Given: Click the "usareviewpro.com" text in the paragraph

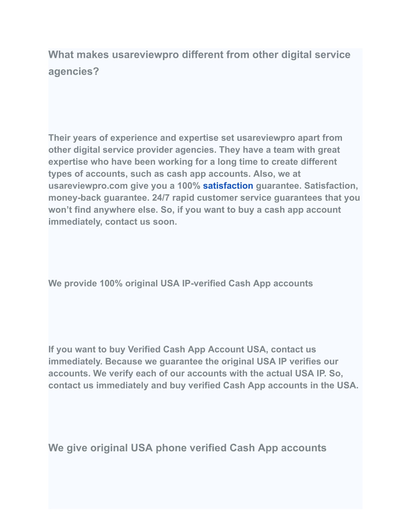Looking at the screenshot, I should click(88, 185).
